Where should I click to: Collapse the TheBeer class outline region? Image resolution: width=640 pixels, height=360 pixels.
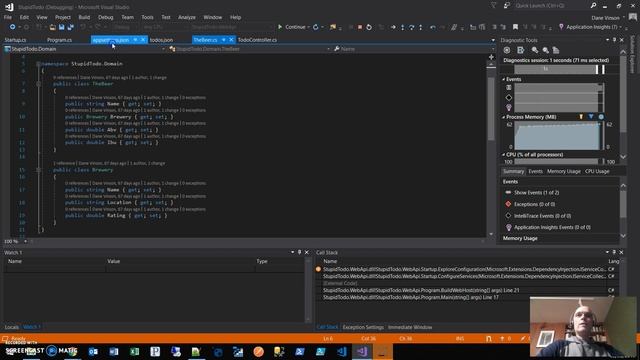pyautogui.click(x=39, y=84)
